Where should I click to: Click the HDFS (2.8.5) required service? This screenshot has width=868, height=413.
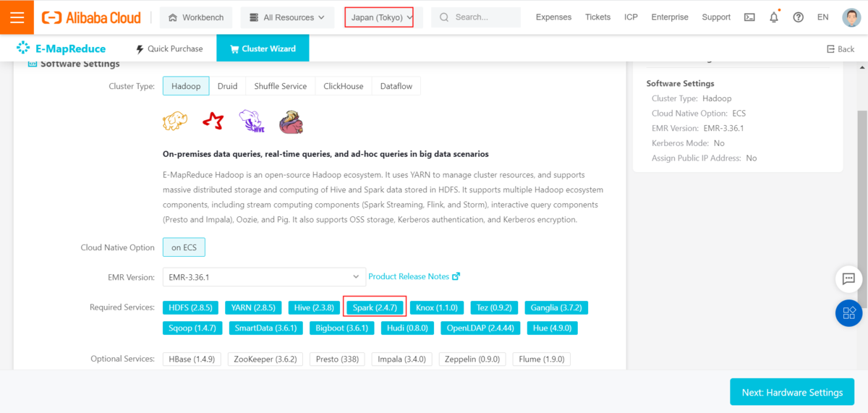190,307
